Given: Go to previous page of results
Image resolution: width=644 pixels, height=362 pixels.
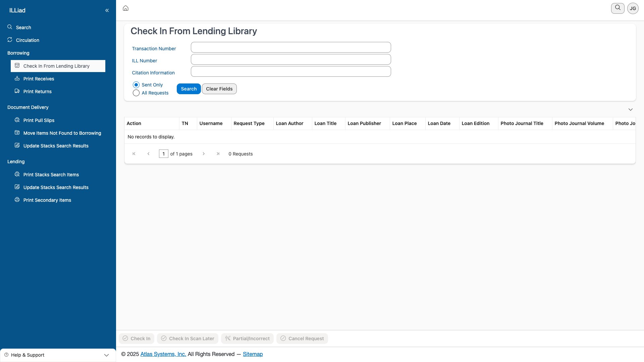Looking at the screenshot, I should pyautogui.click(x=149, y=154).
